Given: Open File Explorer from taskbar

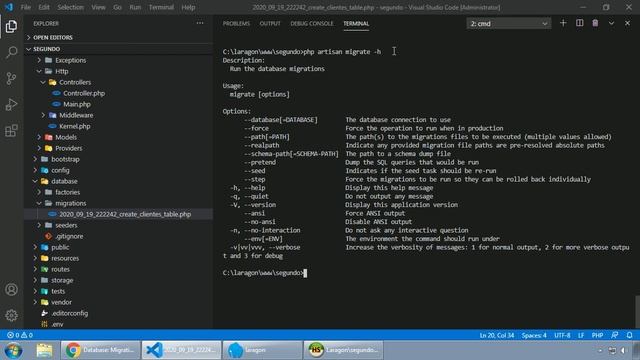Looking at the screenshot, I should click(x=44, y=350).
